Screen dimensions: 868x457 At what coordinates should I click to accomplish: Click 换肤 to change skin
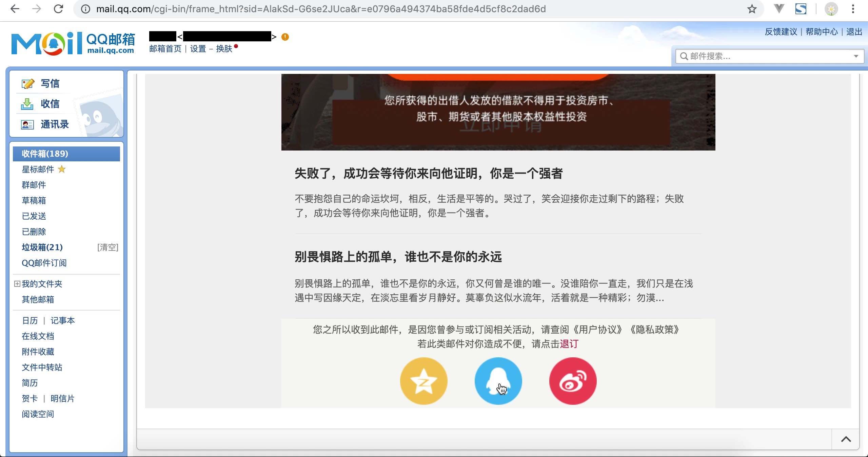click(x=224, y=49)
